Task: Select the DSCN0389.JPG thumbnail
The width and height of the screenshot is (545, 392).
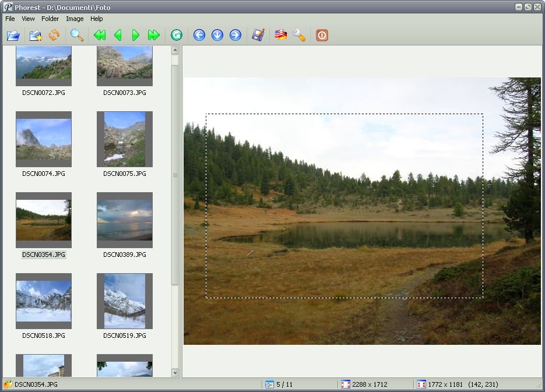Action: pyautogui.click(x=125, y=220)
